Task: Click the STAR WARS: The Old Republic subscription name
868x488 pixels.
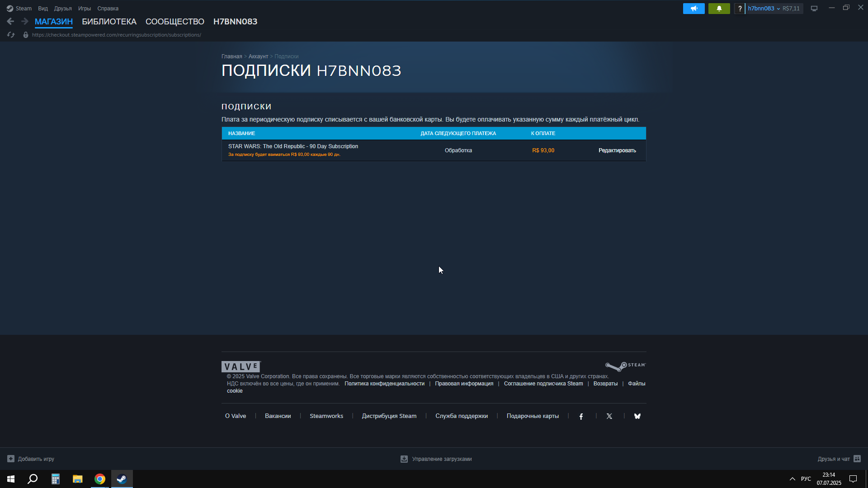Action: 293,146
